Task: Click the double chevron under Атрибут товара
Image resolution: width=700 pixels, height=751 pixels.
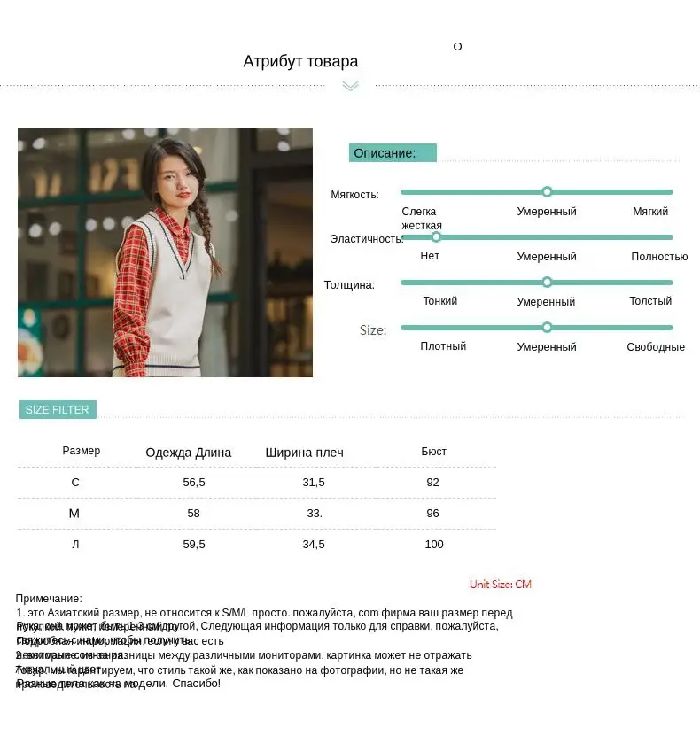Action: 350,86
